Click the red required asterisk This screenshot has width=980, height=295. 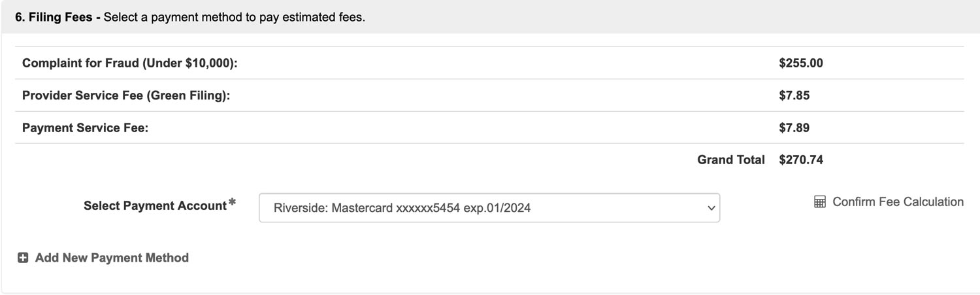click(x=232, y=203)
